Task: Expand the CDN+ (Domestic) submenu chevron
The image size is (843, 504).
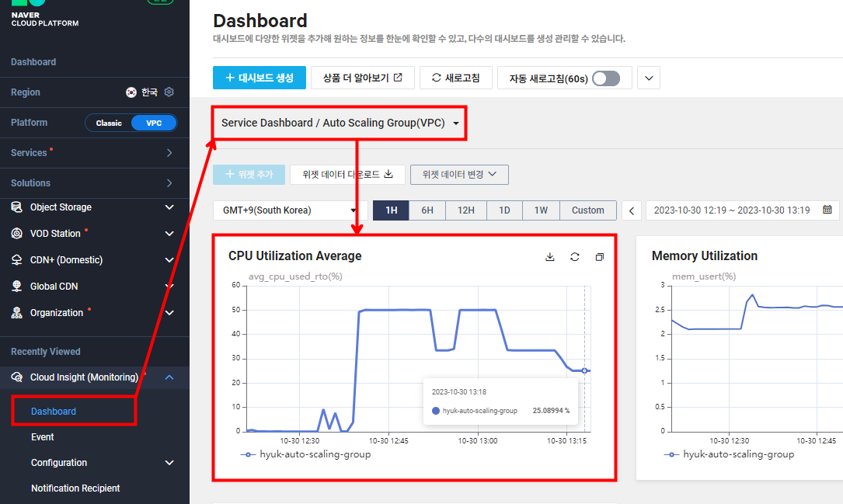Action: pos(169,260)
